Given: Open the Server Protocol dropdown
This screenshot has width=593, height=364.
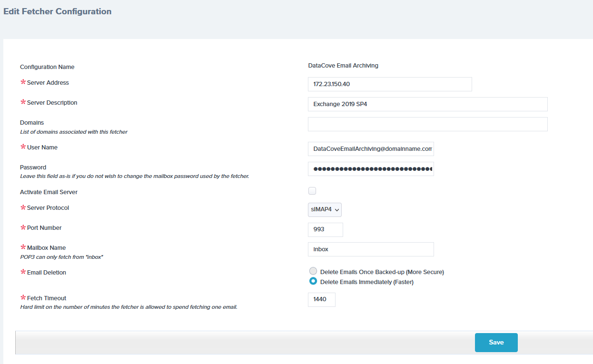Looking at the screenshot, I should tap(325, 209).
